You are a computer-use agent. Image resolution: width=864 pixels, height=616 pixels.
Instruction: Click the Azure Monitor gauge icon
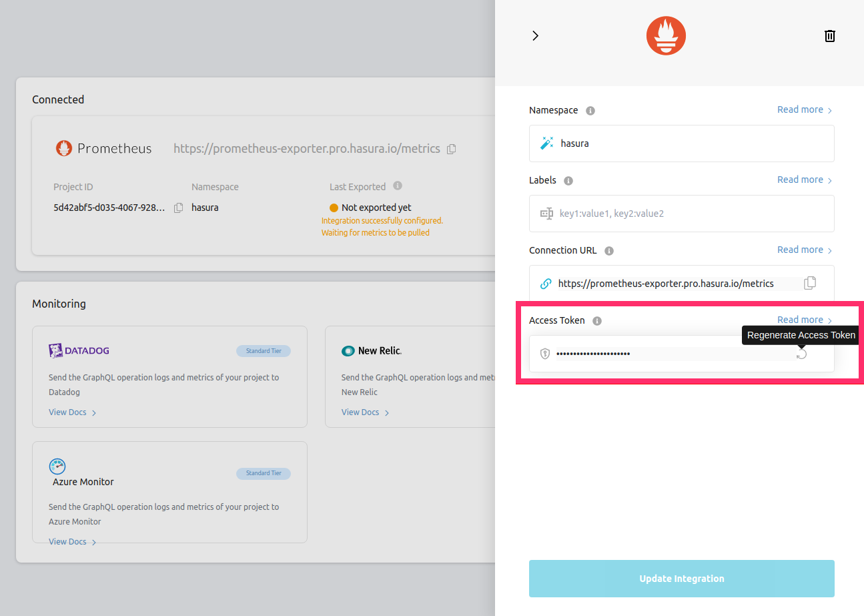point(57,466)
